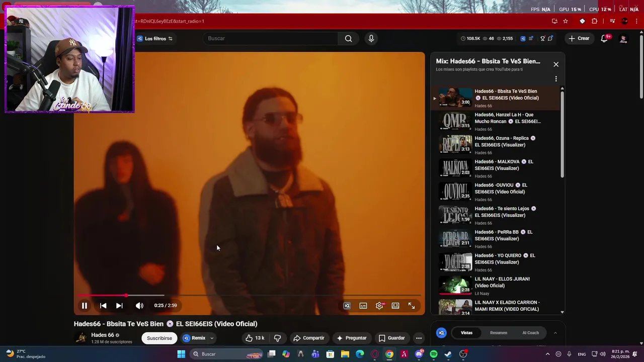The width and height of the screenshot is (644, 362).
Task: Click taskbar Buscar search box
Action: 227,354
